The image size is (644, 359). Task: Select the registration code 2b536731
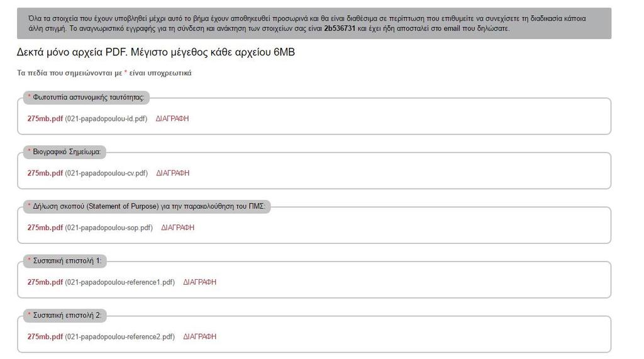(x=339, y=28)
